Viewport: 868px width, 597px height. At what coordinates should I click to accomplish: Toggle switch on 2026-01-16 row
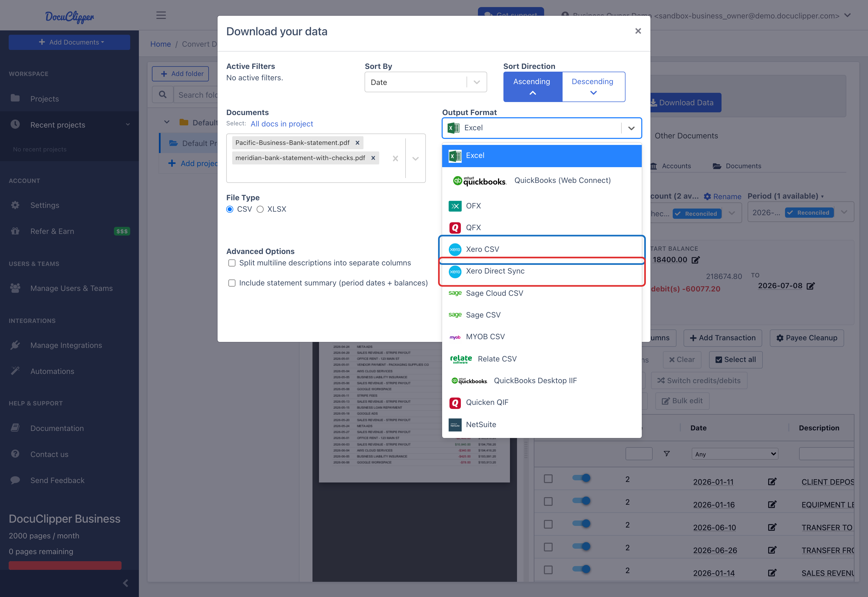pyautogui.click(x=581, y=501)
